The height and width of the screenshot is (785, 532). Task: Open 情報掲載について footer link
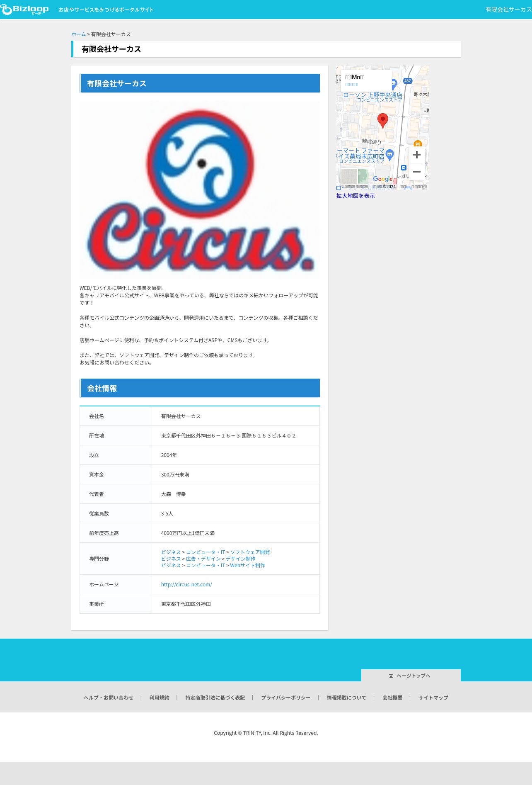pos(346,698)
